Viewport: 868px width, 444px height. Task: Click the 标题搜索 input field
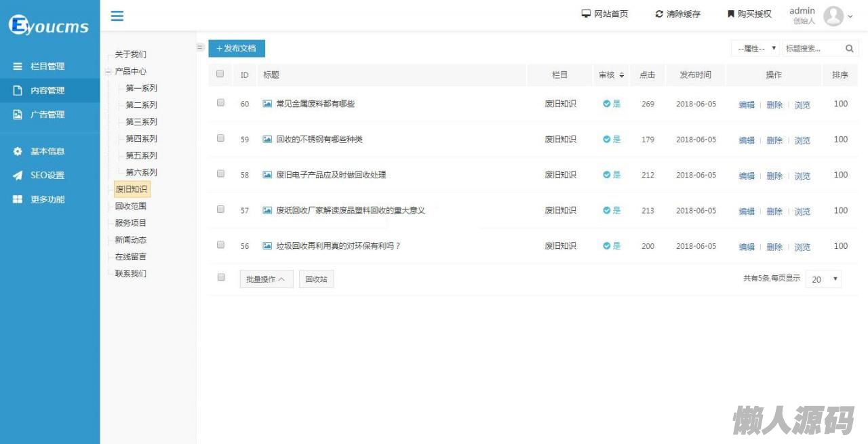pos(812,49)
